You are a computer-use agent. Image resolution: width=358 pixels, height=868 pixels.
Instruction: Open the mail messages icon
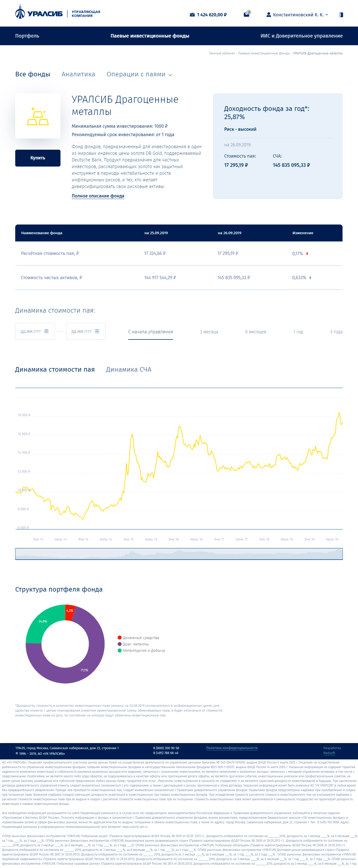pos(247,15)
